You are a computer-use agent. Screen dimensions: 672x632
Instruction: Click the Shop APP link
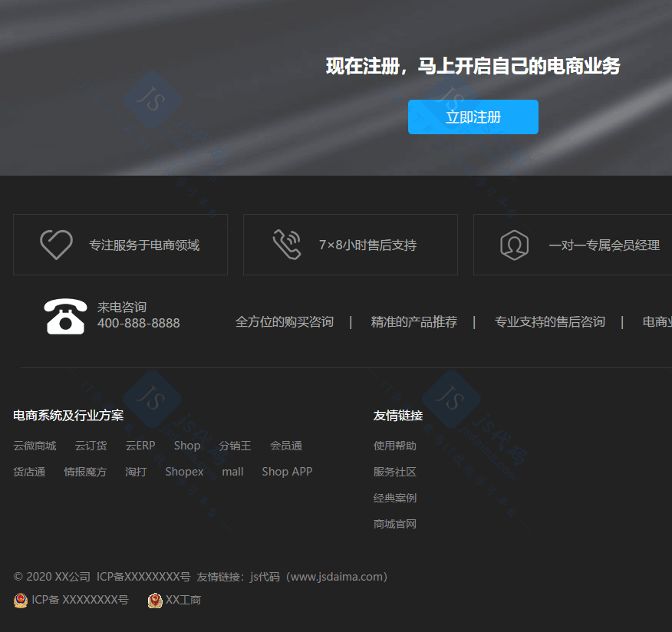[x=287, y=472]
